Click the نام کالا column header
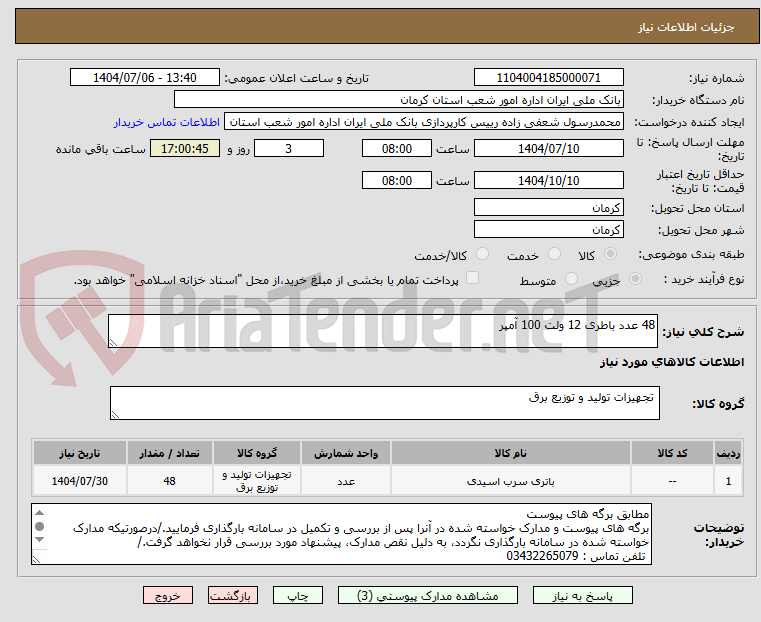The width and height of the screenshot is (761, 622). click(x=511, y=453)
